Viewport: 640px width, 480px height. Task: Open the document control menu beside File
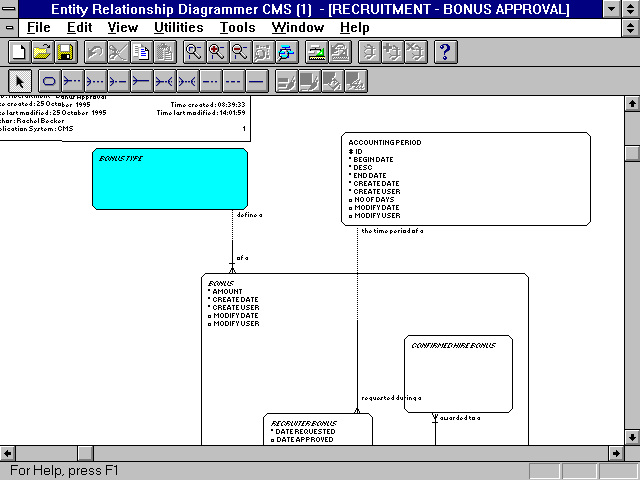pyautogui.click(x=10, y=27)
